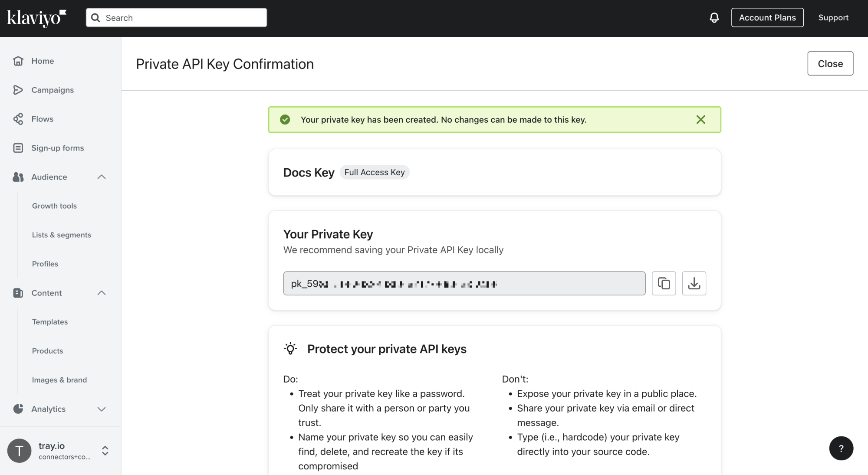Open Support from the top bar
Screen dimensions: 868x475
click(x=833, y=17)
